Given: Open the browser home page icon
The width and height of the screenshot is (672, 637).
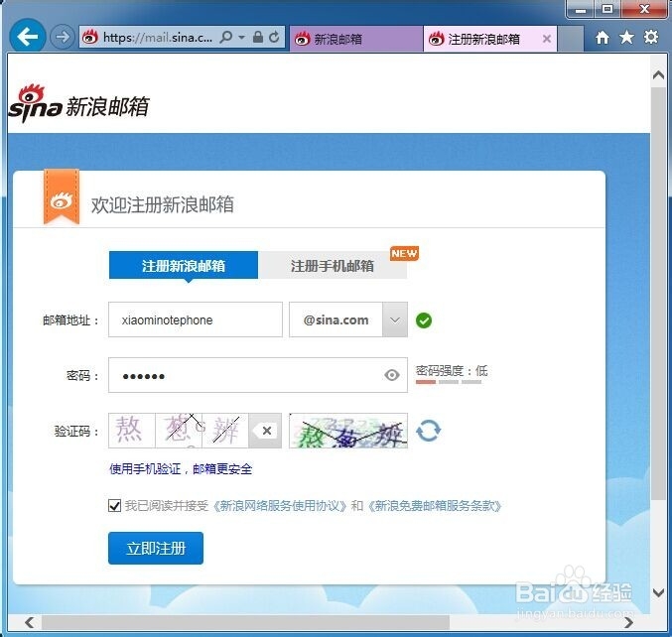Looking at the screenshot, I should (603, 38).
